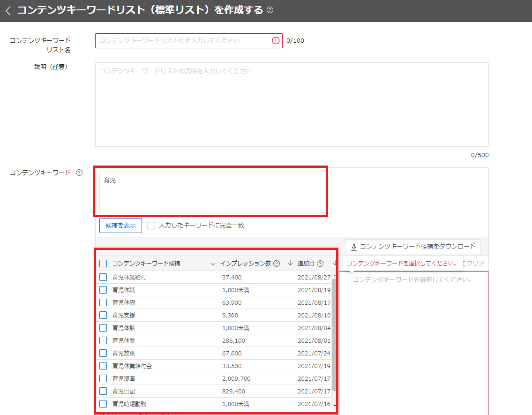This screenshot has width=532, height=415.
Task: Click コンテンツキーワード候補をダウンロード button
Action: (x=413, y=247)
